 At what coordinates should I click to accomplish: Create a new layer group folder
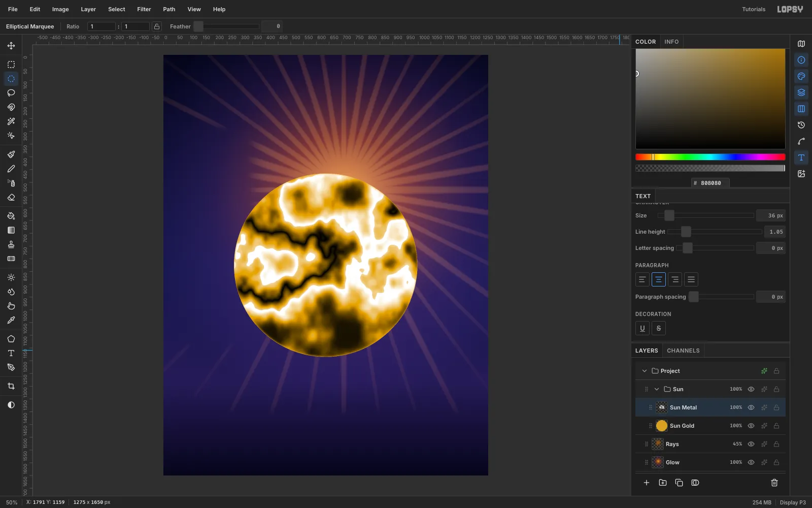[663, 483]
